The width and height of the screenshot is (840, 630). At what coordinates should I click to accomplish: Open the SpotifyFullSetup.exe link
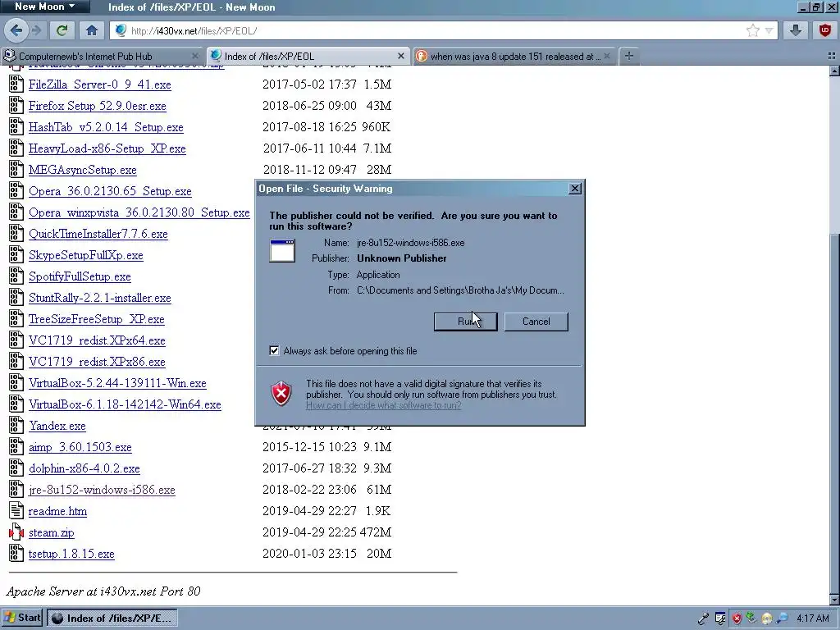(80, 276)
